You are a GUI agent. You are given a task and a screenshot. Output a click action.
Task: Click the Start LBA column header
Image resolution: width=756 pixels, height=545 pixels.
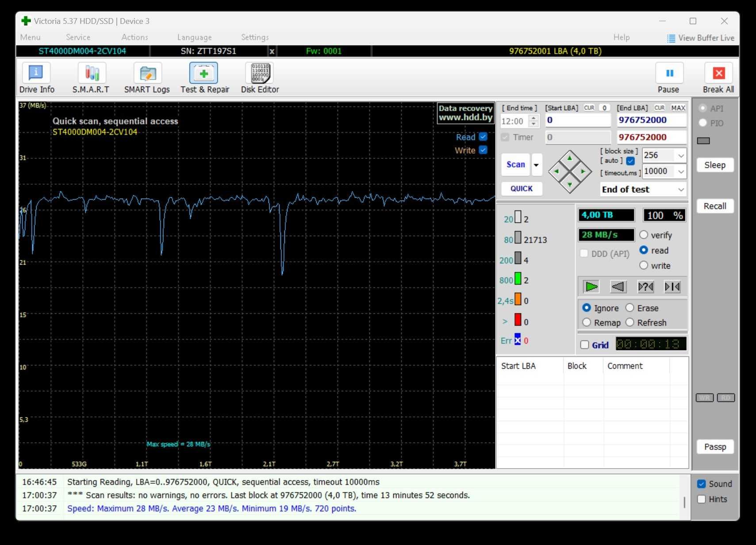point(530,366)
